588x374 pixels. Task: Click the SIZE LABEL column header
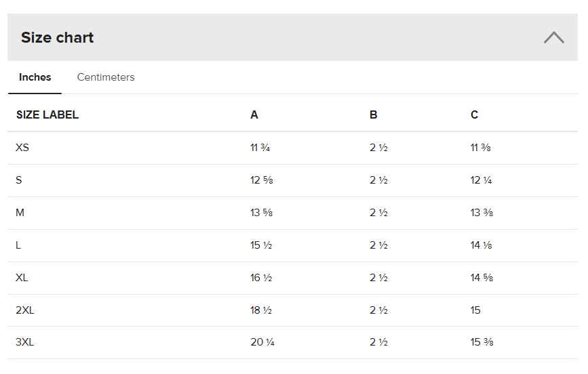click(x=47, y=115)
